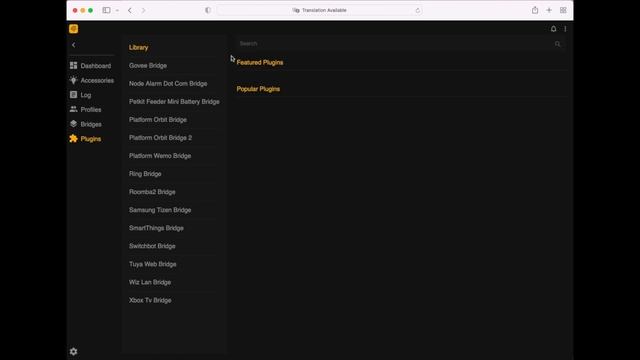Show Safari tab overview
This screenshot has height=360, width=640.
click(563, 10)
